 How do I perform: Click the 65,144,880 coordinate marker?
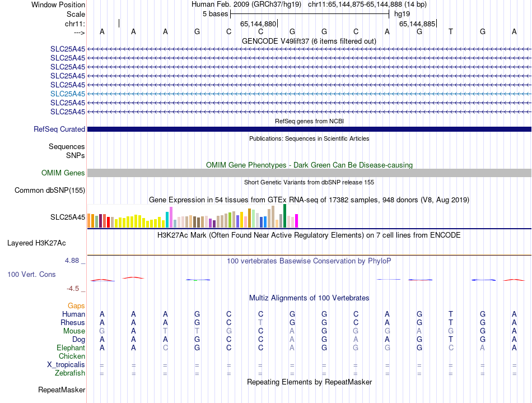(258, 24)
